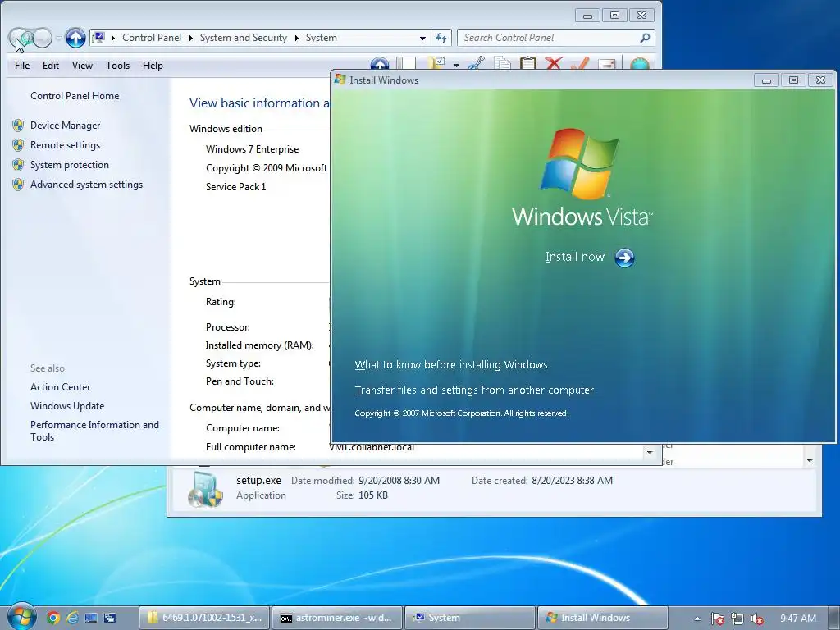
Task: Go to Control Panel Home
Action: tap(75, 96)
